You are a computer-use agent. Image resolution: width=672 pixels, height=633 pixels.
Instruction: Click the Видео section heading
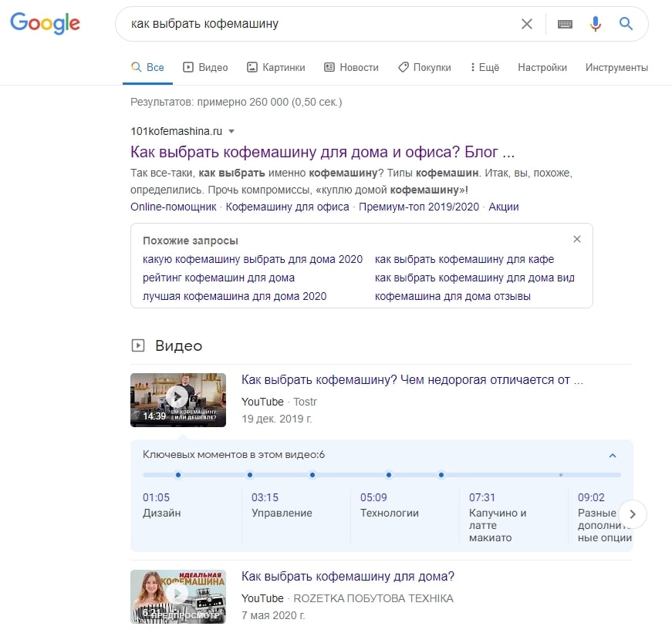click(x=178, y=345)
